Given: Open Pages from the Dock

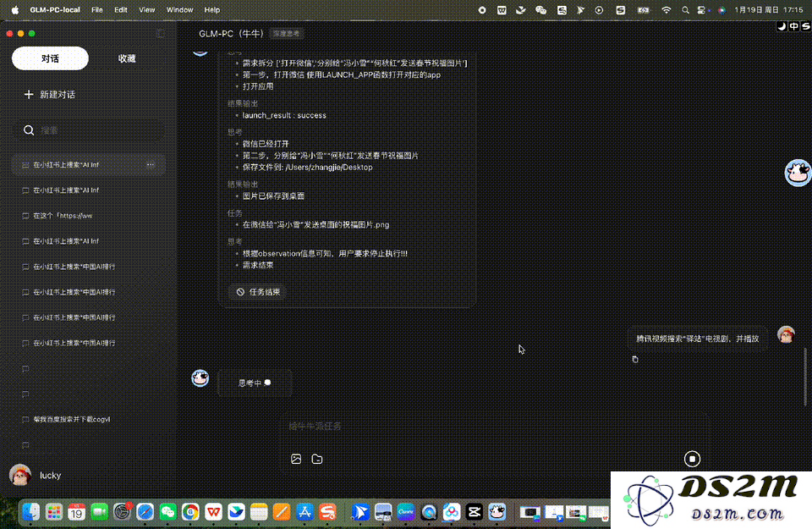Looking at the screenshot, I should coord(282,512).
